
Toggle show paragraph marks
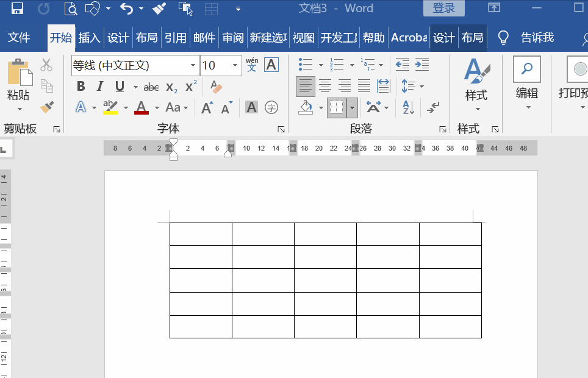pyautogui.click(x=433, y=108)
